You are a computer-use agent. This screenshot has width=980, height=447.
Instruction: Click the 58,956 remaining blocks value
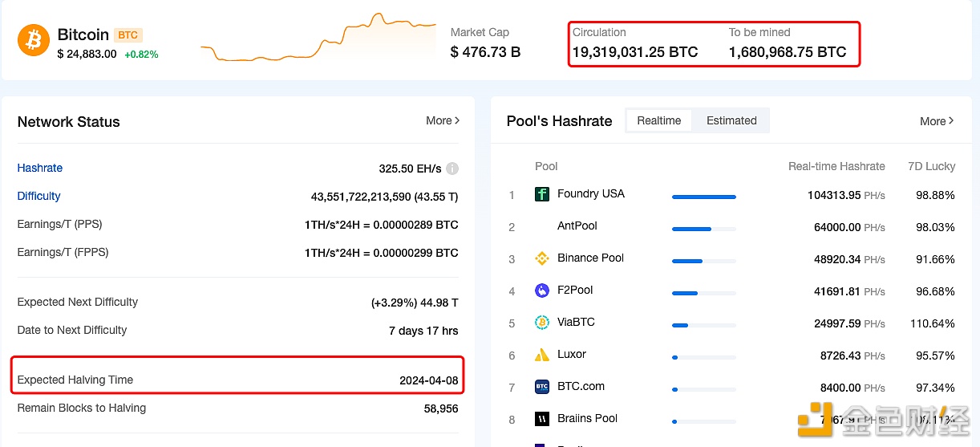point(441,408)
